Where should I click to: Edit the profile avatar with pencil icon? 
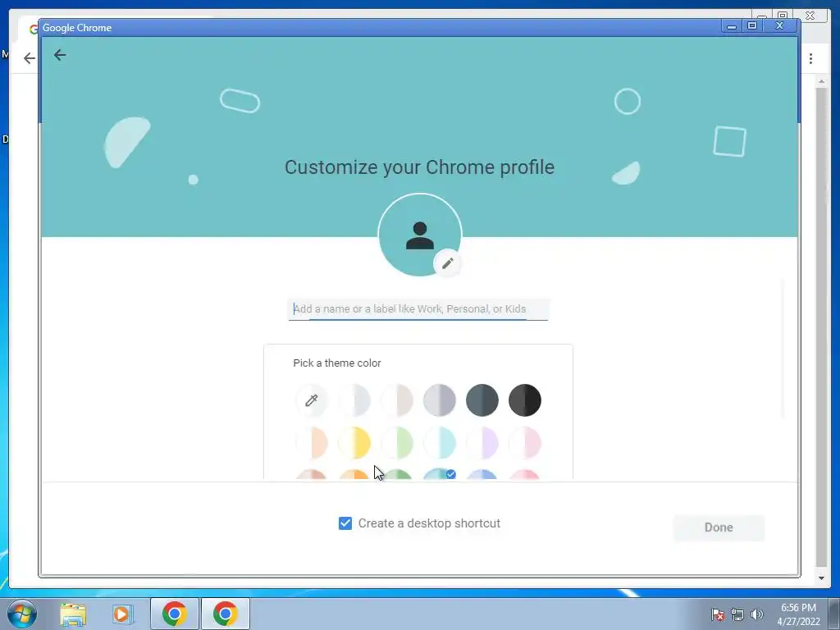tap(447, 263)
